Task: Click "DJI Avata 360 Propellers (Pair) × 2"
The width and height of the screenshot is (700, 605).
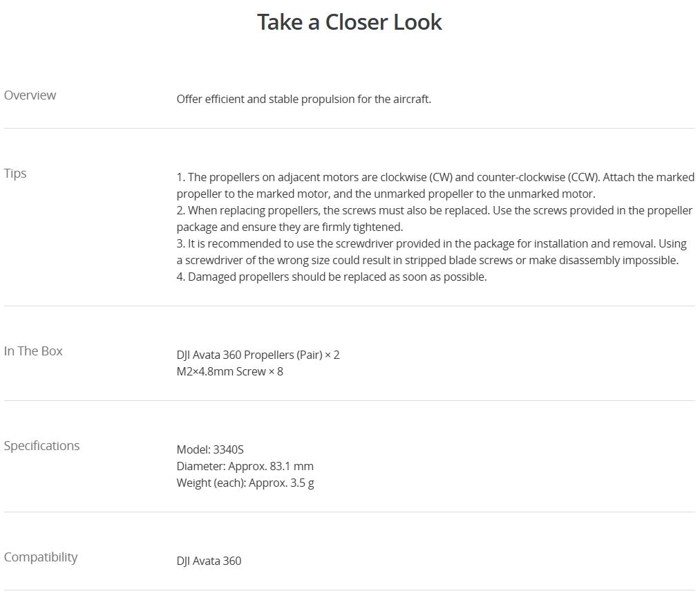Action: pos(258,355)
